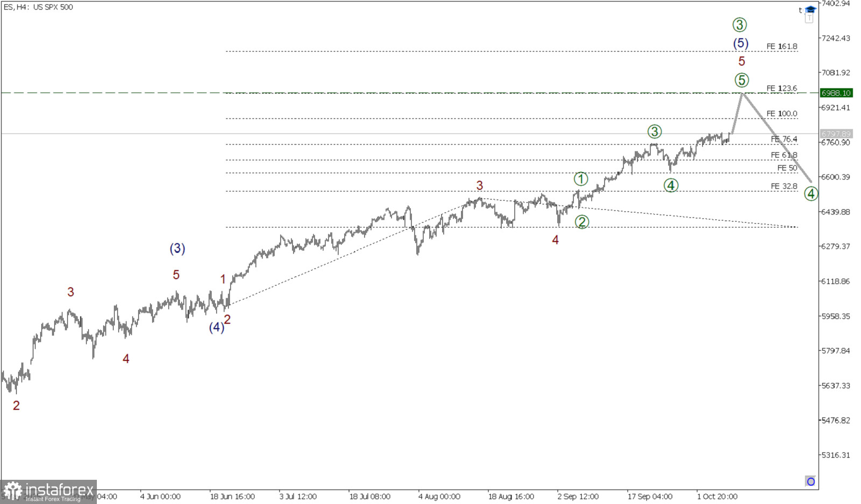Click the FE 100.0 Fibonacci level label
861x504 pixels.
click(782, 113)
